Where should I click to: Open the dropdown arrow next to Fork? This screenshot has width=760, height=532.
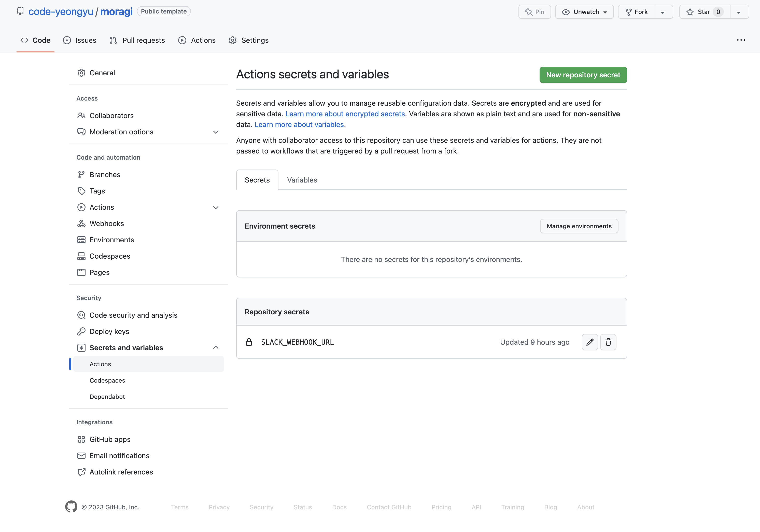pyautogui.click(x=662, y=12)
